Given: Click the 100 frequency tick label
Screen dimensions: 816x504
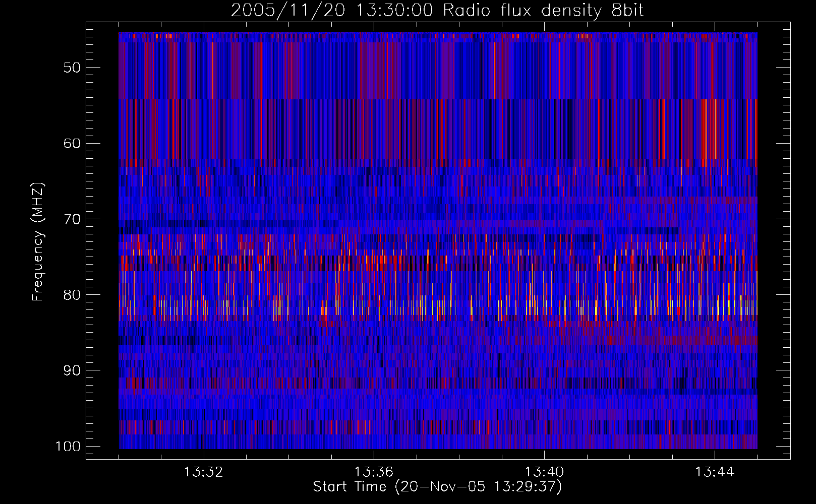Looking at the screenshot, I should coord(68,447).
